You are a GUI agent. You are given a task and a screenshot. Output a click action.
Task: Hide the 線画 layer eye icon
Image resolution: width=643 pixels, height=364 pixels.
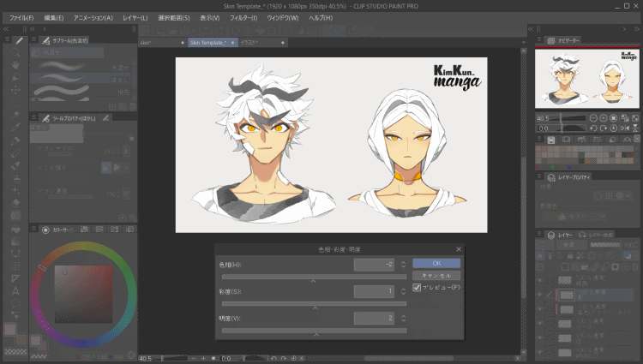(x=540, y=281)
